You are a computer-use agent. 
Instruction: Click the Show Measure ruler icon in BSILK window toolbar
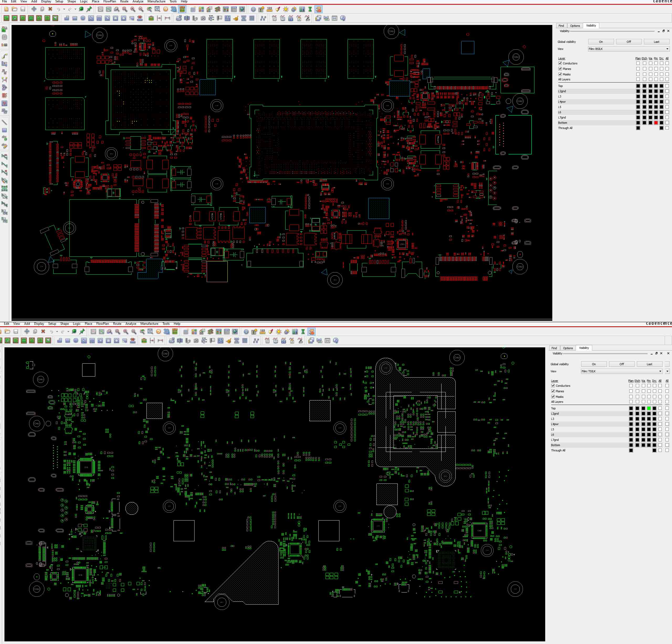pos(270,9)
